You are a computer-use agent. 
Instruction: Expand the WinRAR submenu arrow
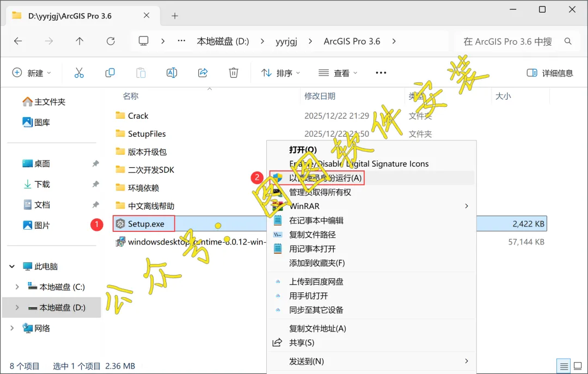coord(467,206)
